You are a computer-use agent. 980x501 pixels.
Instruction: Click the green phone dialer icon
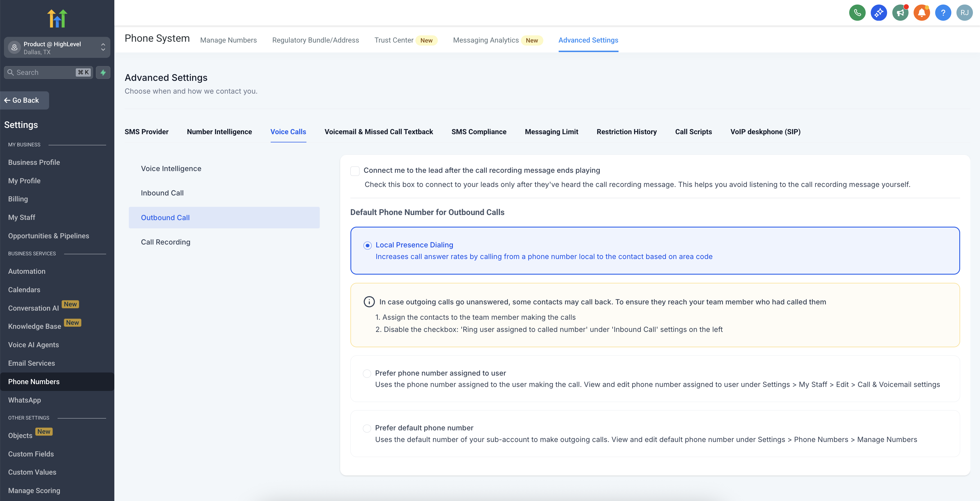point(857,13)
